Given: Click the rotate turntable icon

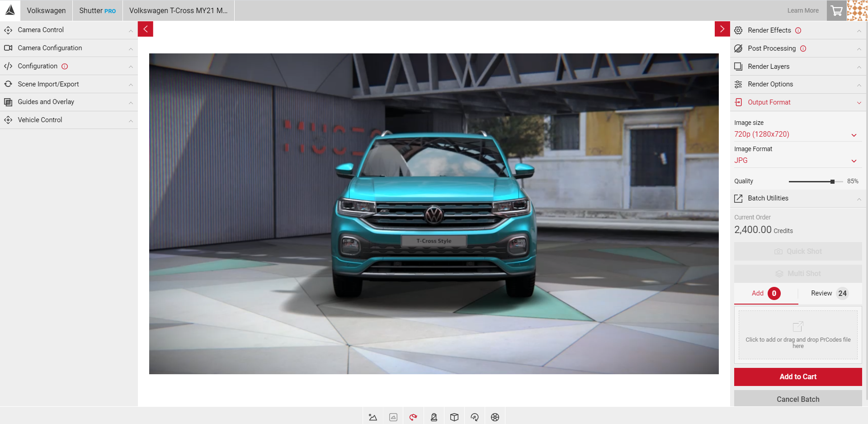Looking at the screenshot, I should 475,417.
